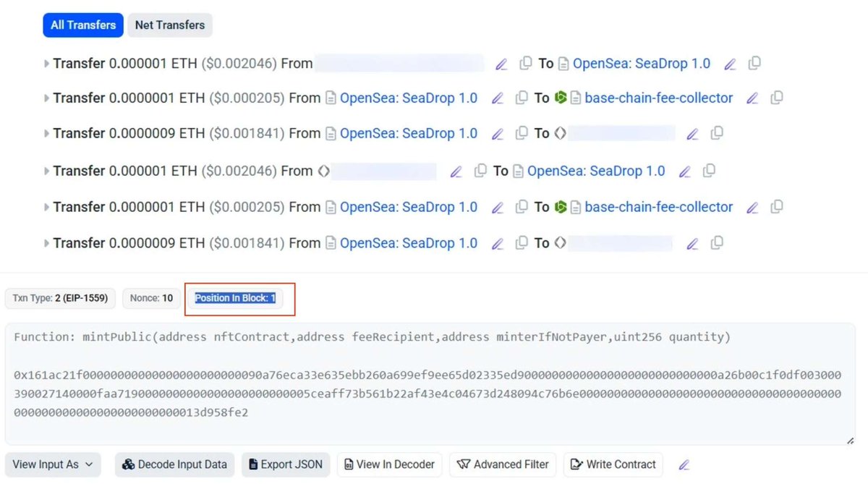Open OpenSea: SeaDrop 1.0 recipient in fourth row
The width and height of the screenshot is (868, 484).
point(596,171)
